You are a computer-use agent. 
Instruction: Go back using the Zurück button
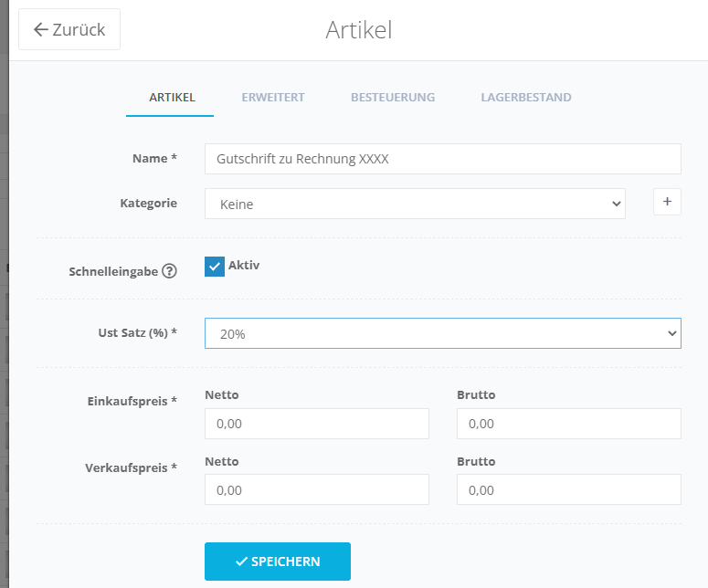click(x=69, y=29)
